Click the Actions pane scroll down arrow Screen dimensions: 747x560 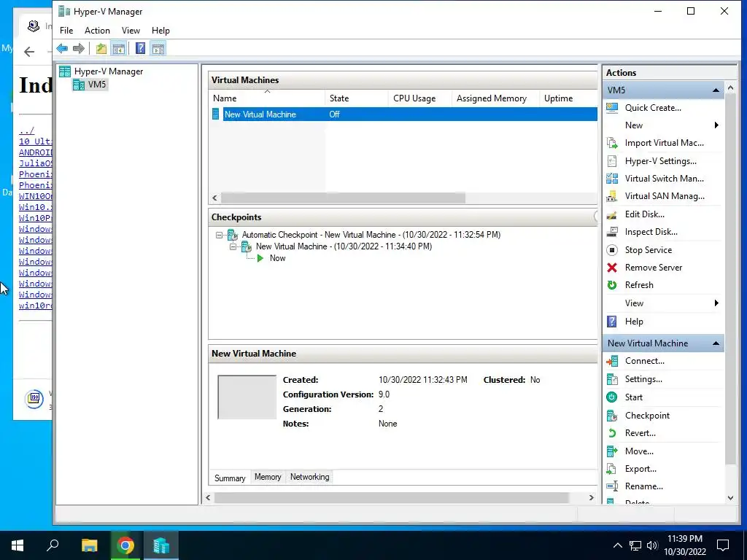point(730,498)
